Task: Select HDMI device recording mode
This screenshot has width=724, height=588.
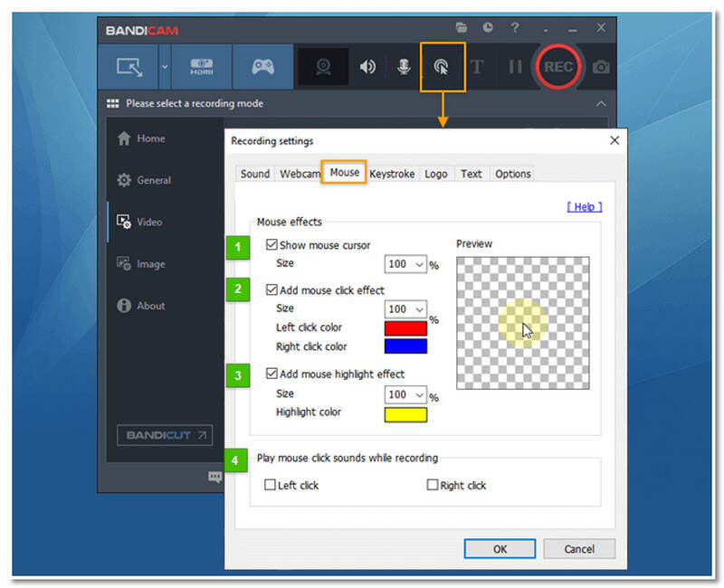Action: (x=202, y=67)
